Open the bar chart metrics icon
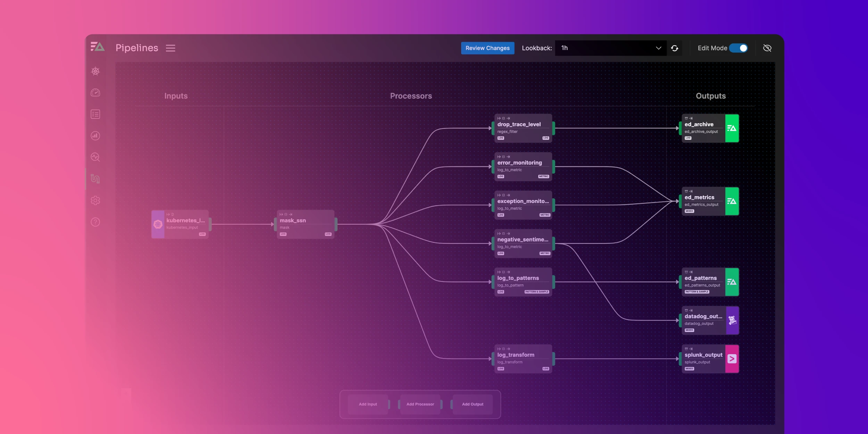868x434 pixels. (x=95, y=136)
